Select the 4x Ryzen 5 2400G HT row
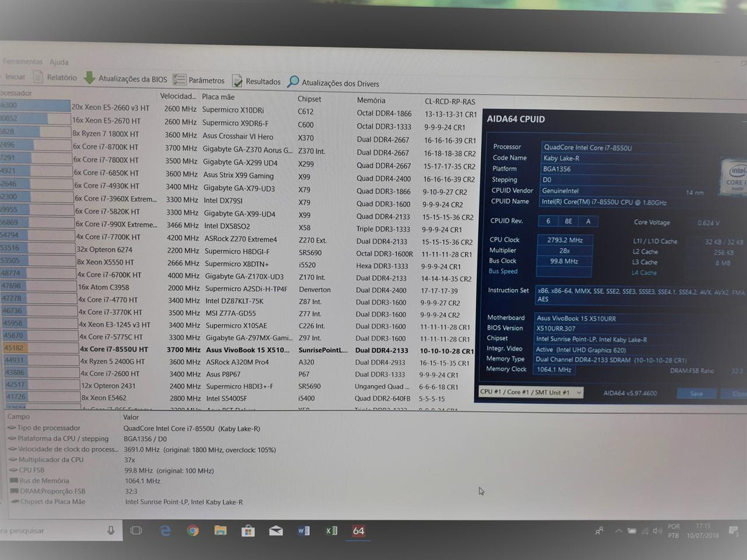The width and height of the screenshot is (747, 560). point(237,361)
